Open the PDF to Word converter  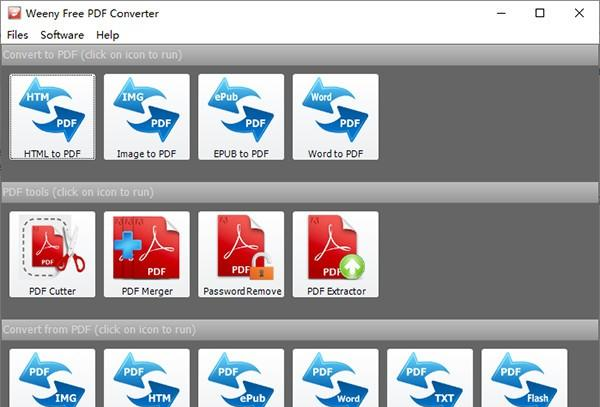tap(336, 378)
